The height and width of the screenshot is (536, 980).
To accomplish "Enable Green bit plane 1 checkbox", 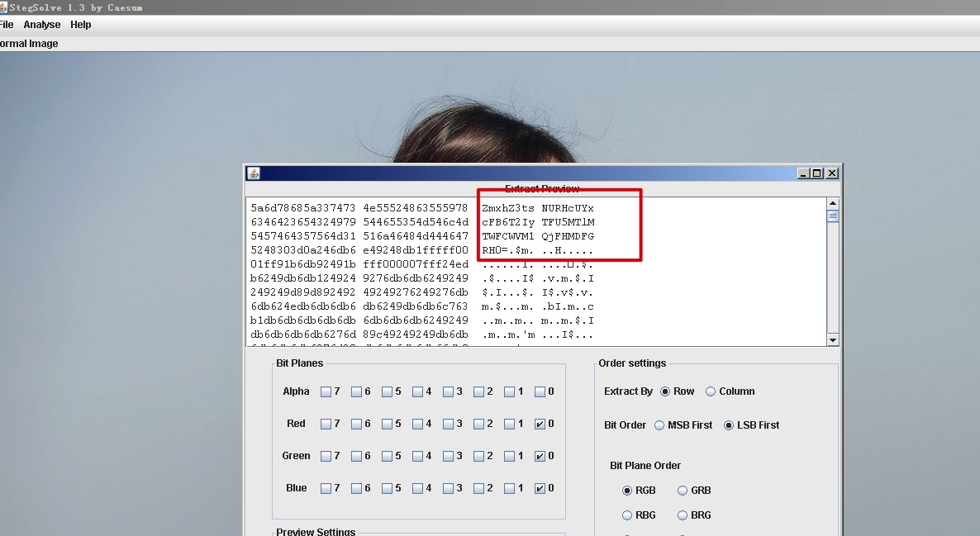I will pos(509,457).
